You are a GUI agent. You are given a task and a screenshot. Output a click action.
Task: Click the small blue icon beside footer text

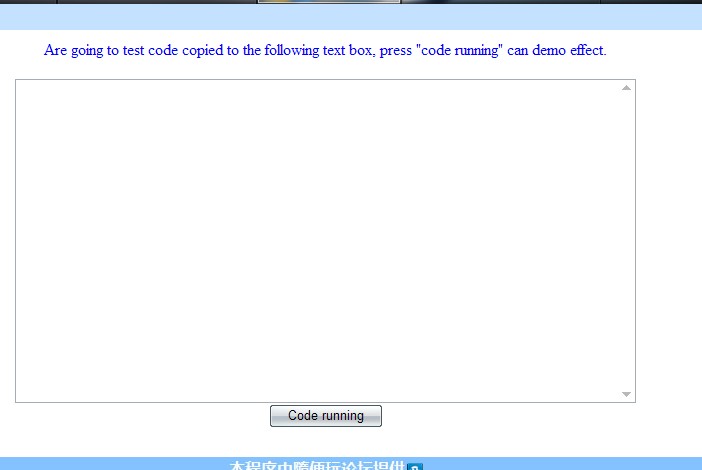coord(415,466)
